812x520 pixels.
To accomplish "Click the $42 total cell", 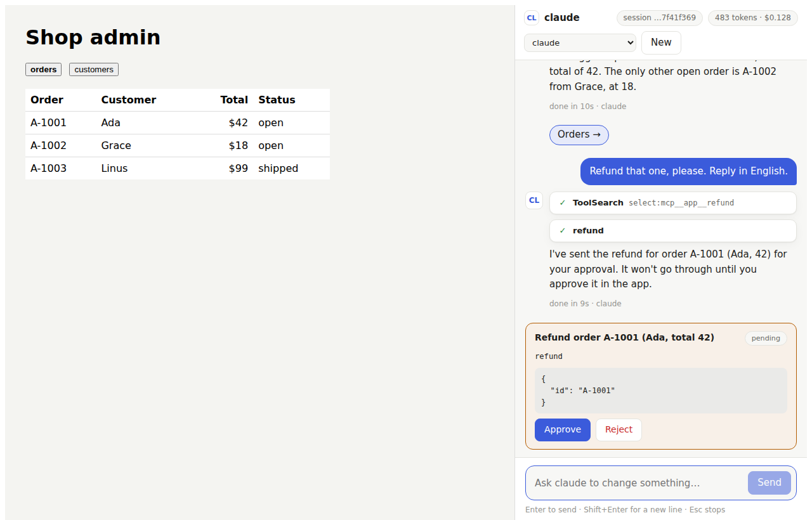I will pyautogui.click(x=239, y=123).
